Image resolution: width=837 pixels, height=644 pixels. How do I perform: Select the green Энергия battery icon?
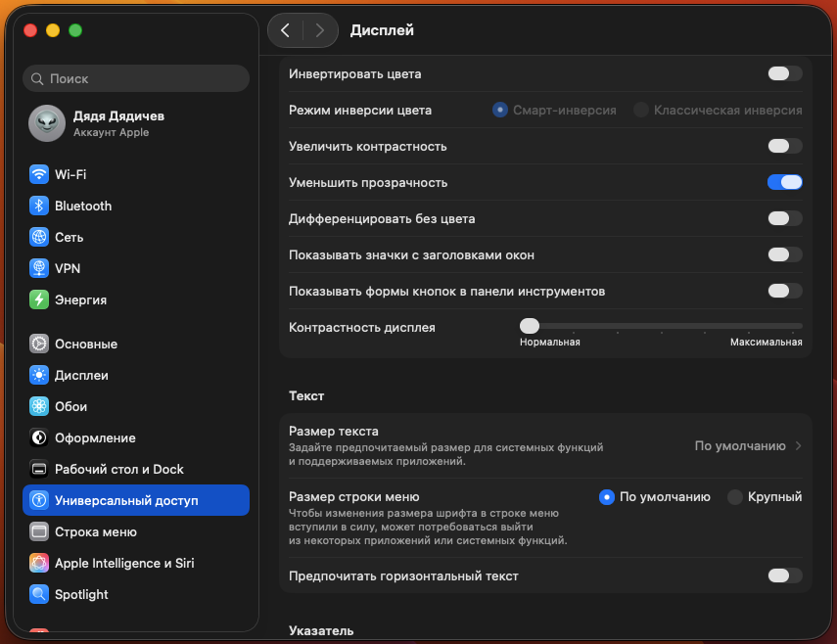(x=39, y=300)
